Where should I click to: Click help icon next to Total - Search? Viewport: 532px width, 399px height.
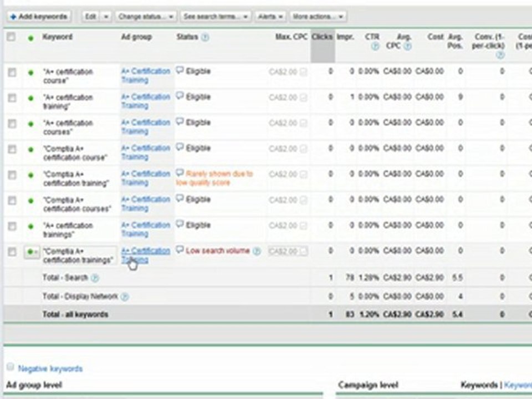coord(95,278)
